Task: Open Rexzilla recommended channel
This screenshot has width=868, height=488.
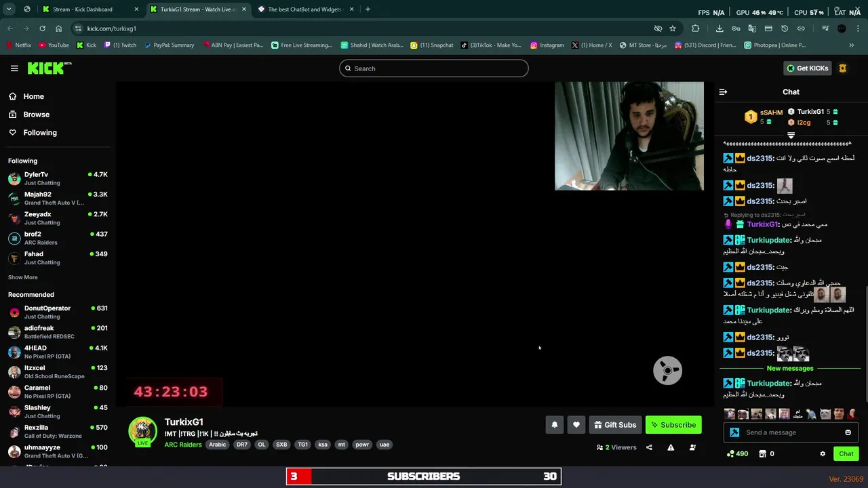Action: click(x=58, y=431)
